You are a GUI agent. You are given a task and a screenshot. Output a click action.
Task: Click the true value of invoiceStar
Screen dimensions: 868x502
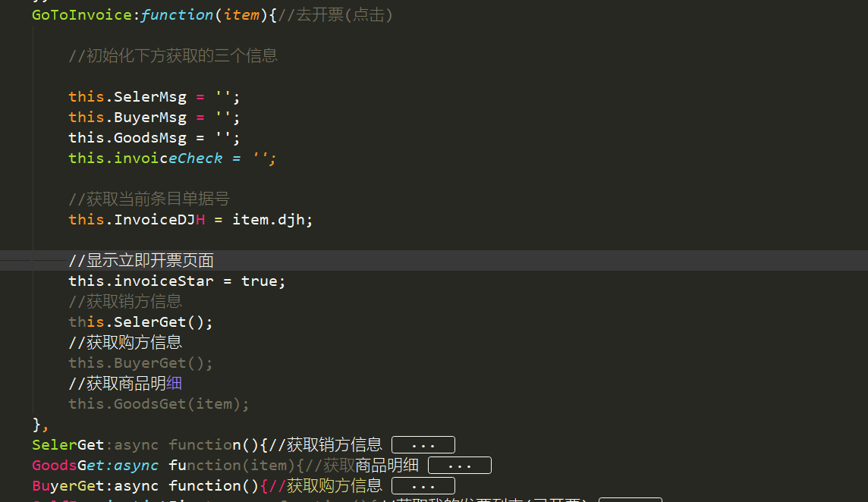(259, 281)
